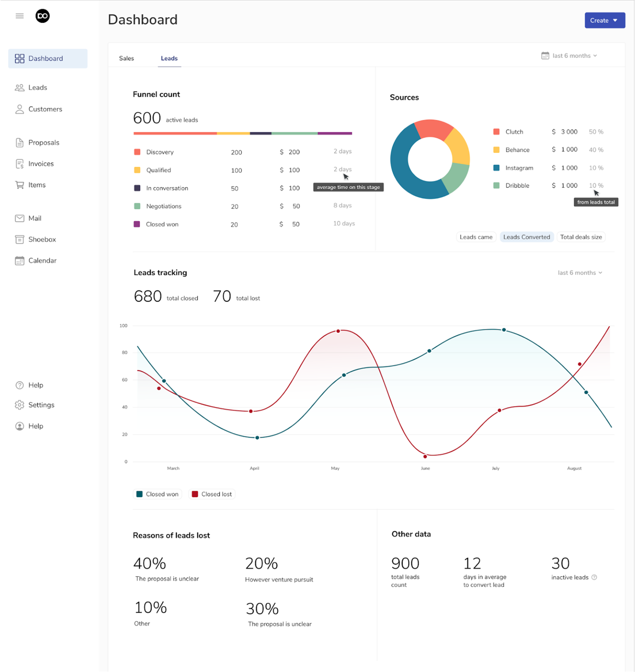635x672 pixels.
Task: Open the Leads tracking period selector
Action: click(x=580, y=272)
